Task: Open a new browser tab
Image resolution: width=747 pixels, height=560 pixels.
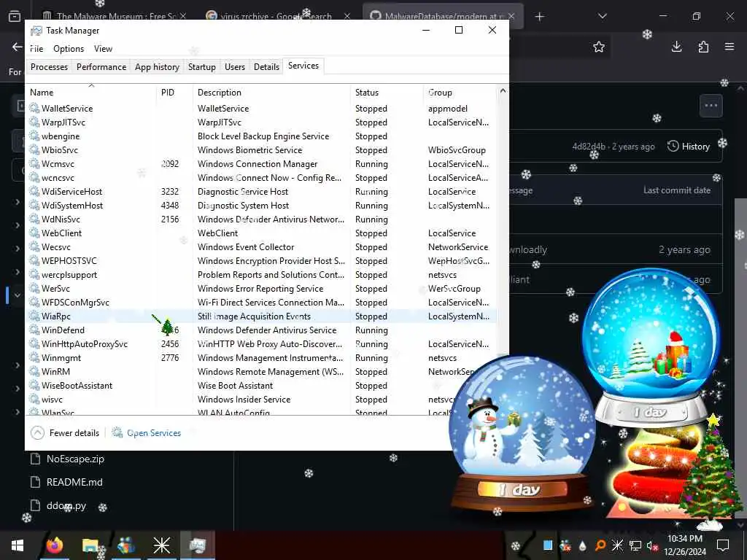Action: pos(539,17)
